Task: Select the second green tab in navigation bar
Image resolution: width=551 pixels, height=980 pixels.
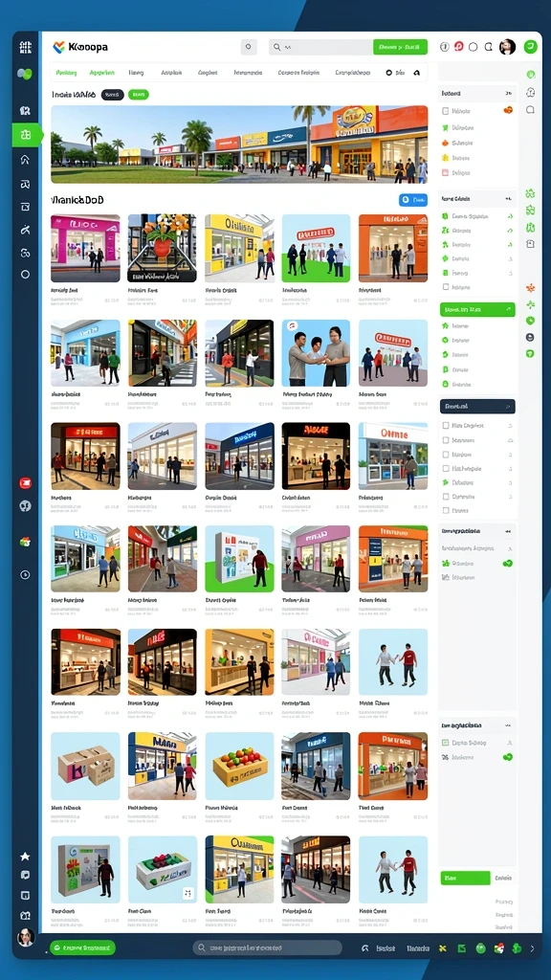Action: click(x=101, y=73)
